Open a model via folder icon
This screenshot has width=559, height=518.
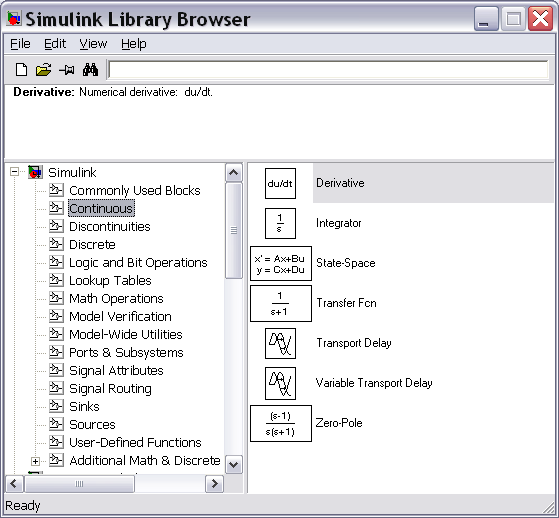(43, 70)
